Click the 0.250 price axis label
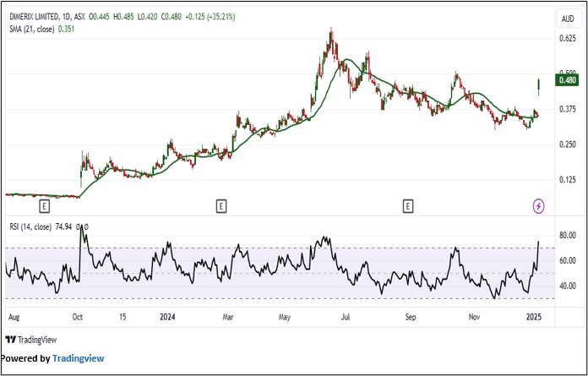588x376 pixels. [x=568, y=144]
